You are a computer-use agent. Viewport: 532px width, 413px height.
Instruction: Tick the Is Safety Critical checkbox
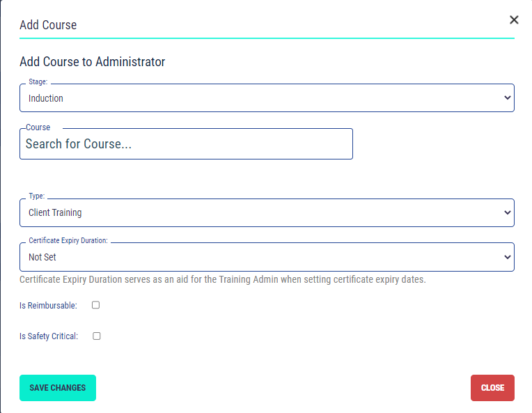[97, 336]
